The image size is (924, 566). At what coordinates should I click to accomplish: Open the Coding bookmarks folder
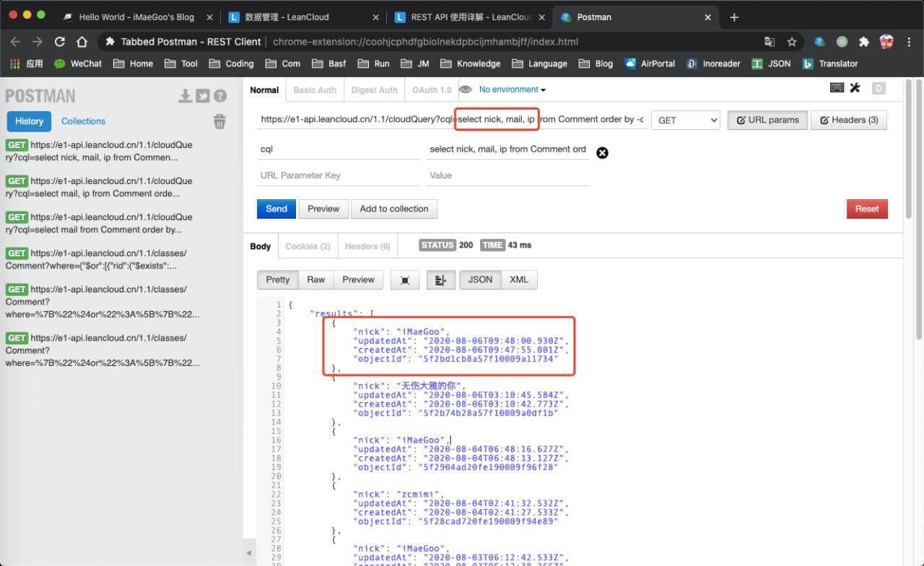click(x=232, y=64)
